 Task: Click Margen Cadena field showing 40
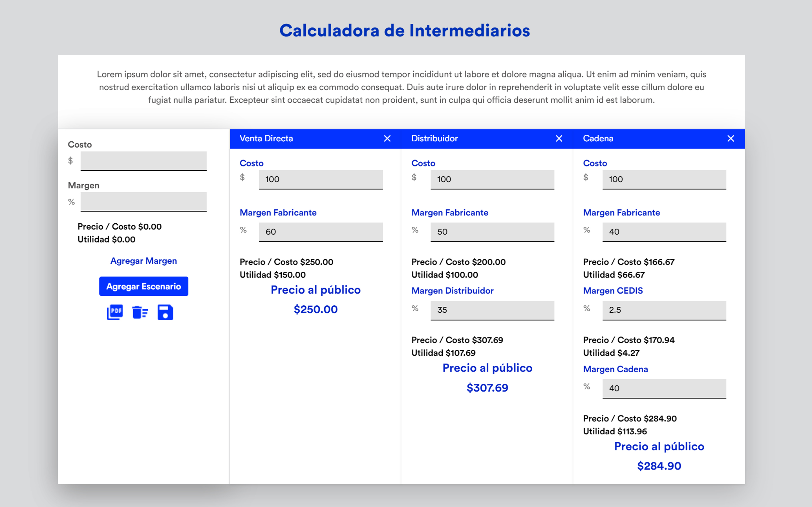[x=664, y=389]
